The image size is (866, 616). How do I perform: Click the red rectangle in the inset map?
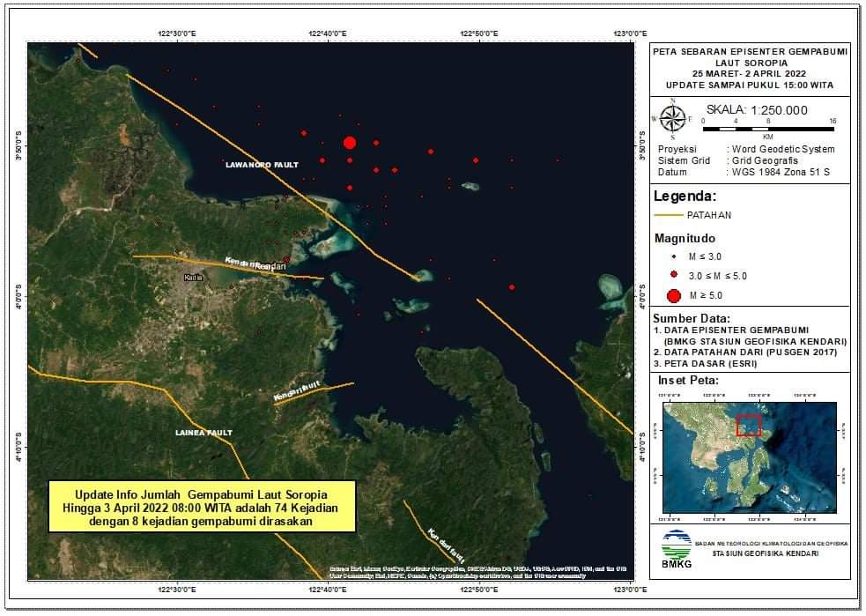748,425
